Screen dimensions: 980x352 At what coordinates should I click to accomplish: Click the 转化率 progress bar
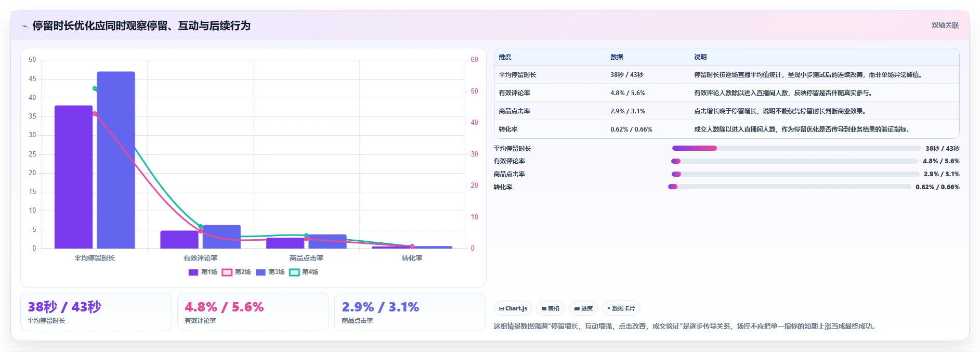(x=790, y=187)
